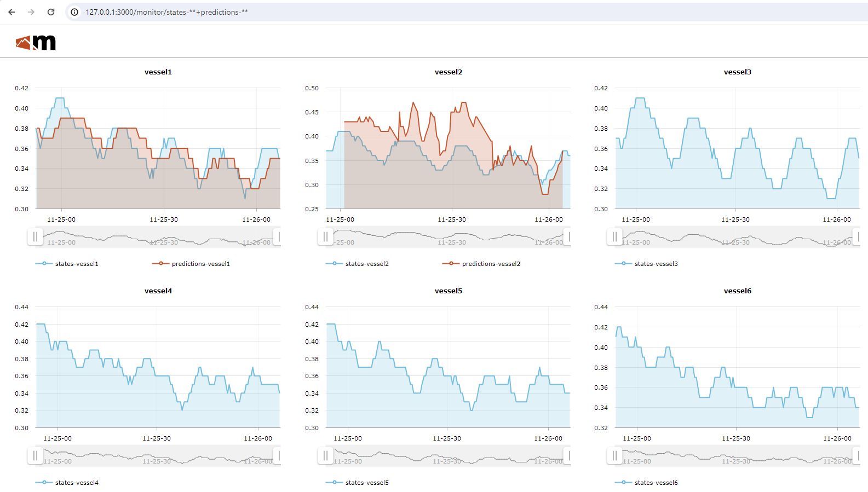Click 11-25-30 tick label on vessel4 x-axis
The width and height of the screenshot is (868, 492).
point(157,438)
